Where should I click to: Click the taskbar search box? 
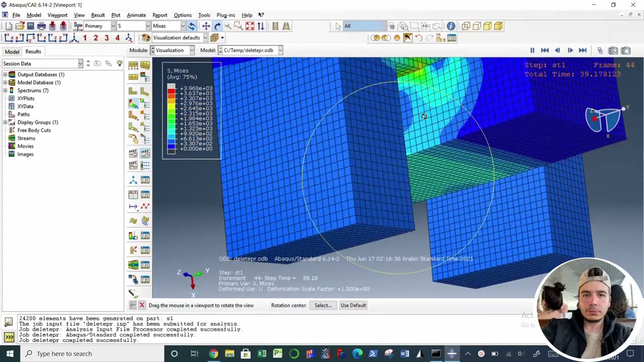click(x=92, y=353)
